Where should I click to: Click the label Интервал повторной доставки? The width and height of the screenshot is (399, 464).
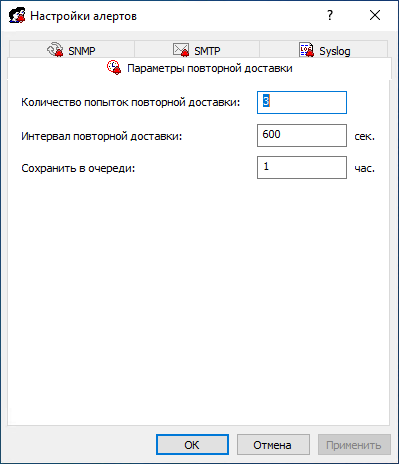coord(102,136)
